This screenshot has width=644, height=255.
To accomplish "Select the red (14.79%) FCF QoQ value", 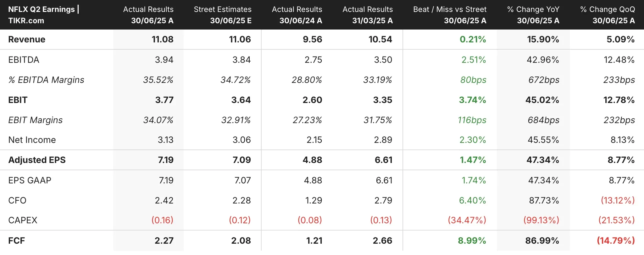I will click(616, 241).
